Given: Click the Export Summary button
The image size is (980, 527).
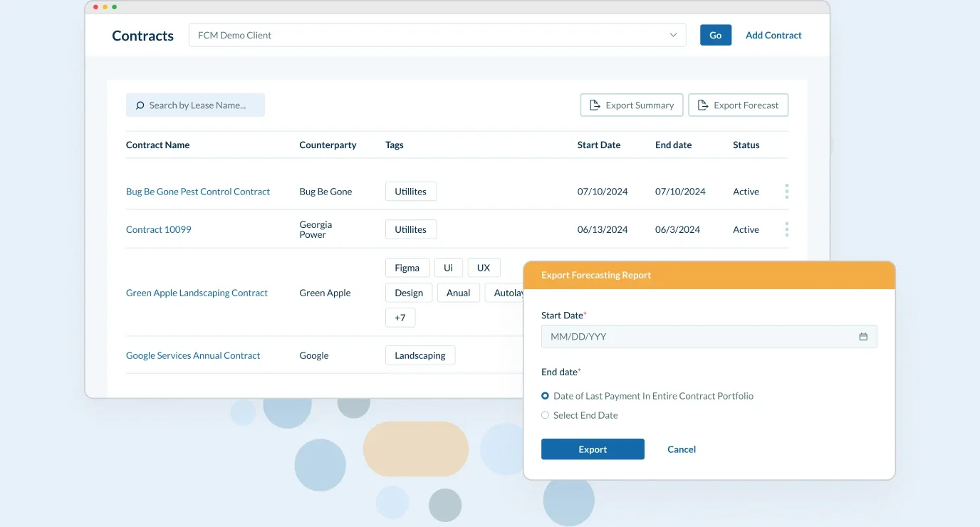Looking at the screenshot, I should point(632,105).
